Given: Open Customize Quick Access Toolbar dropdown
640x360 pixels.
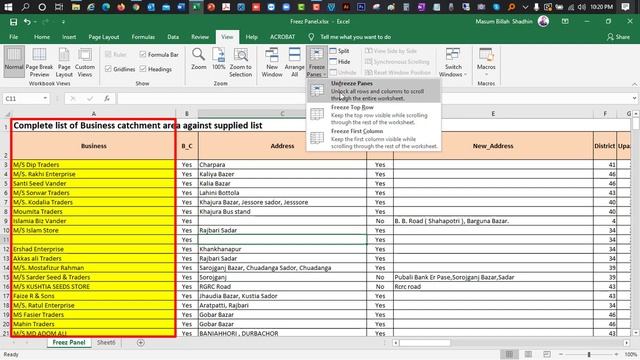Looking at the screenshot, I should coord(63,22).
